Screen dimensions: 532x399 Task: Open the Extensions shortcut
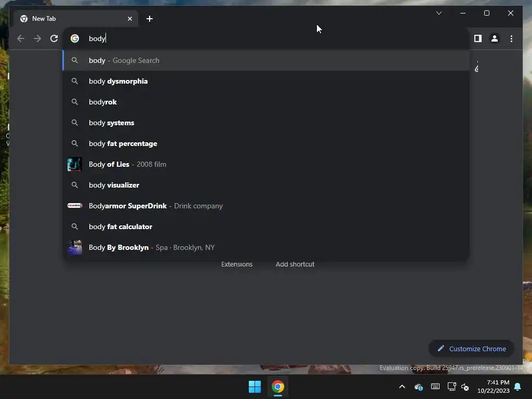click(237, 264)
